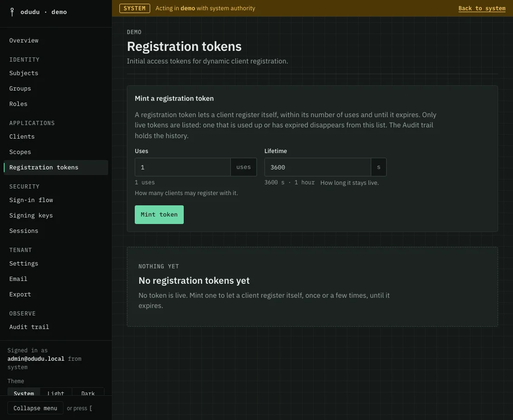Click 'How many clients may register with it.'
The image size is (513, 420).
[x=186, y=193]
